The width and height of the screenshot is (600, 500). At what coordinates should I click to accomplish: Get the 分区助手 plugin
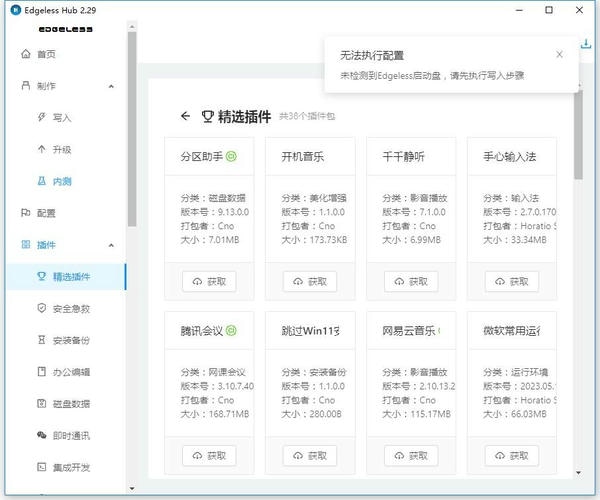(209, 282)
